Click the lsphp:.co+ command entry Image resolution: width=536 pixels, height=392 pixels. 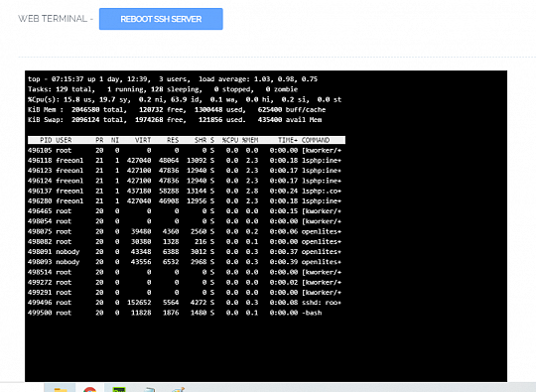(322, 191)
